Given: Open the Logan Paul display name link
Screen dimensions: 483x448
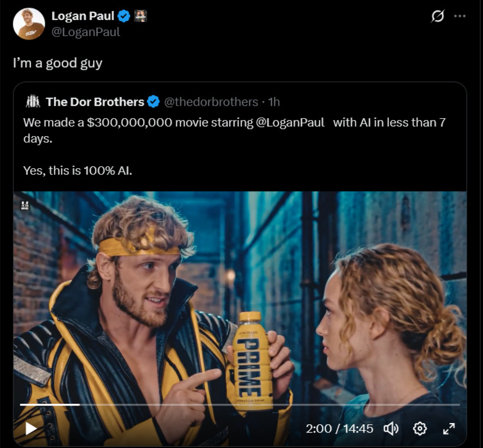Looking at the screenshot, I should click(x=83, y=15).
